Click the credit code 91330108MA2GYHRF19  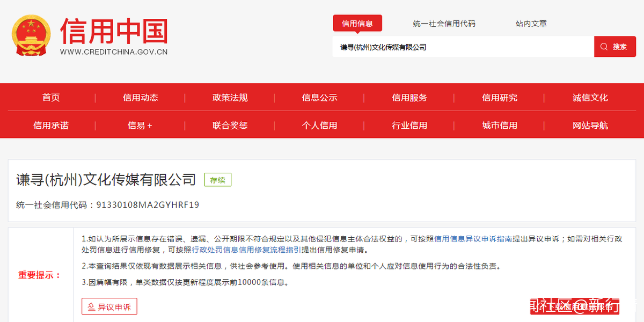(148, 205)
